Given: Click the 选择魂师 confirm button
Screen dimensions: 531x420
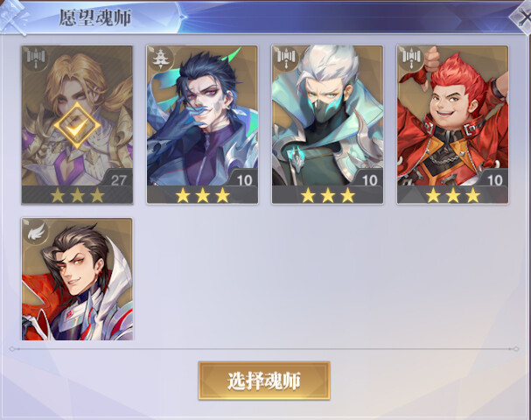Looking at the screenshot, I should pyautogui.click(x=264, y=381).
